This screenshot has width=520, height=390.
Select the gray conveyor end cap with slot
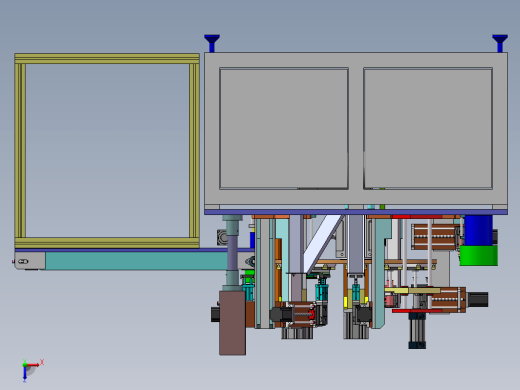pos(30,261)
